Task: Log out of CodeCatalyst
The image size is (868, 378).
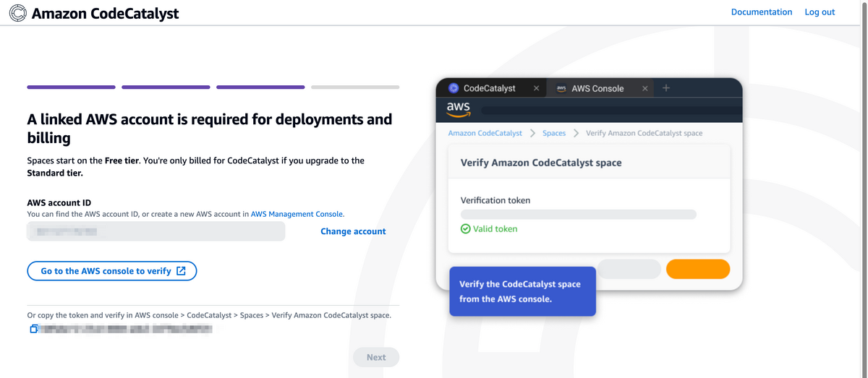Action: coord(820,12)
